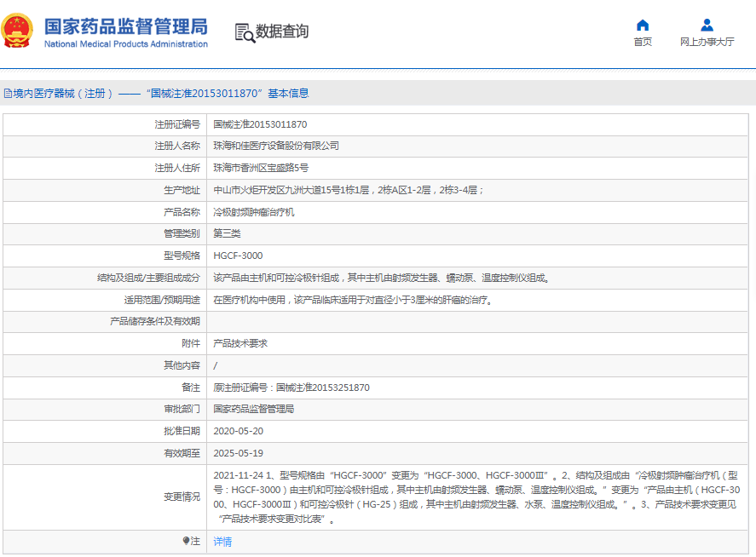Click the national emblem logo

pos(17,31)
